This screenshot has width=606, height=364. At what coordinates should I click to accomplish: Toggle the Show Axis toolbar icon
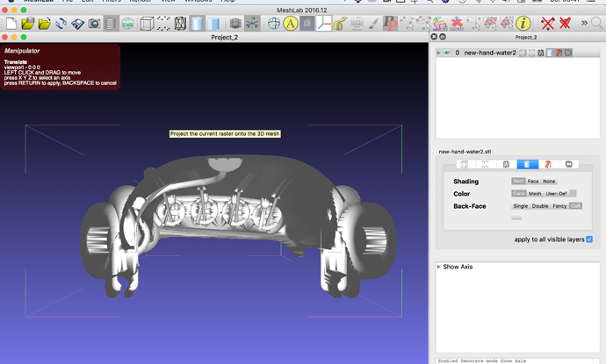[252, 24]
